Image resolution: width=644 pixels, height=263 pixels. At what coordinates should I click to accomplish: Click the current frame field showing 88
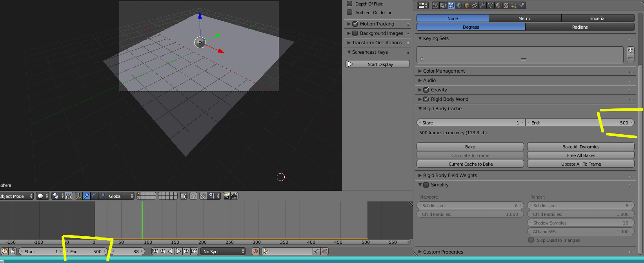(128, 251)
